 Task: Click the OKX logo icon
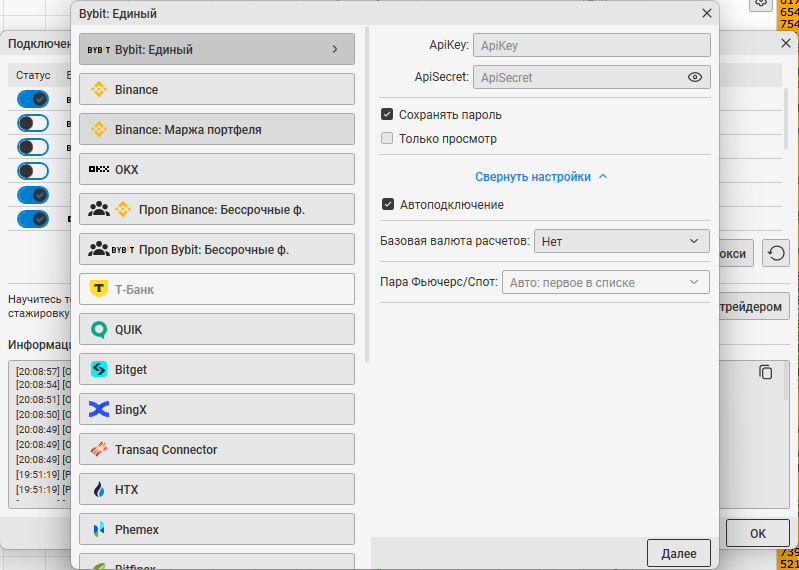[99, 170]
